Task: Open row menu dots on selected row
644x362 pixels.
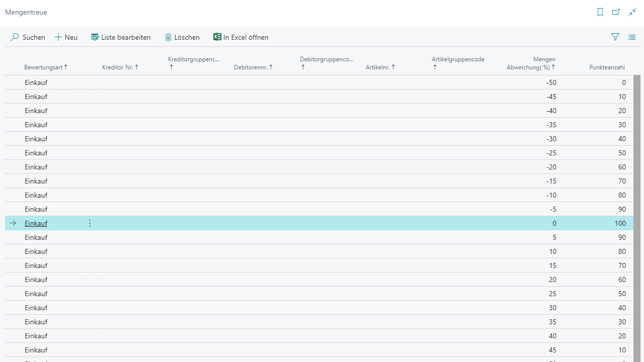Action: click(x=90, y=223)
